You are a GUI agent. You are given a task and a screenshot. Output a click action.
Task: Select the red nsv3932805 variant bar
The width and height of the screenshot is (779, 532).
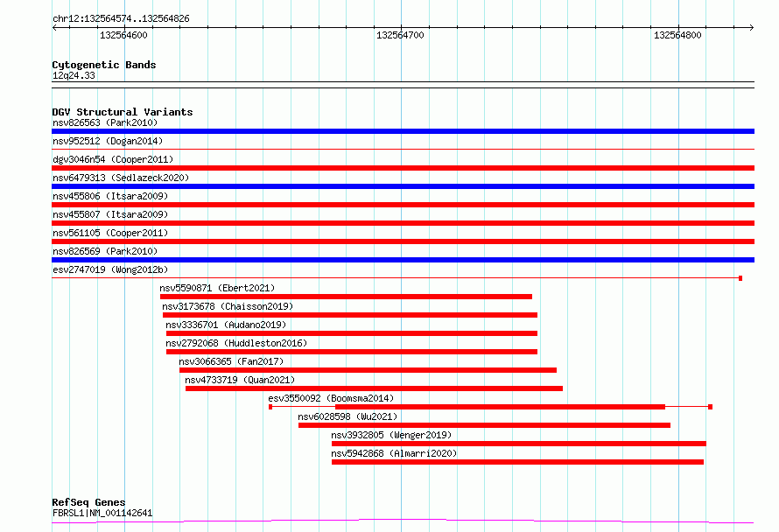coord(519,444)
